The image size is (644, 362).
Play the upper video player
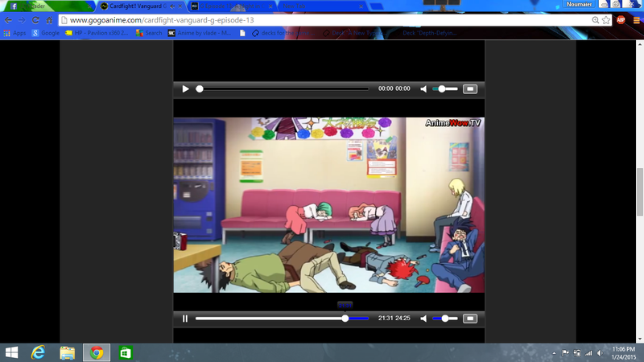[x=185, y=88]
